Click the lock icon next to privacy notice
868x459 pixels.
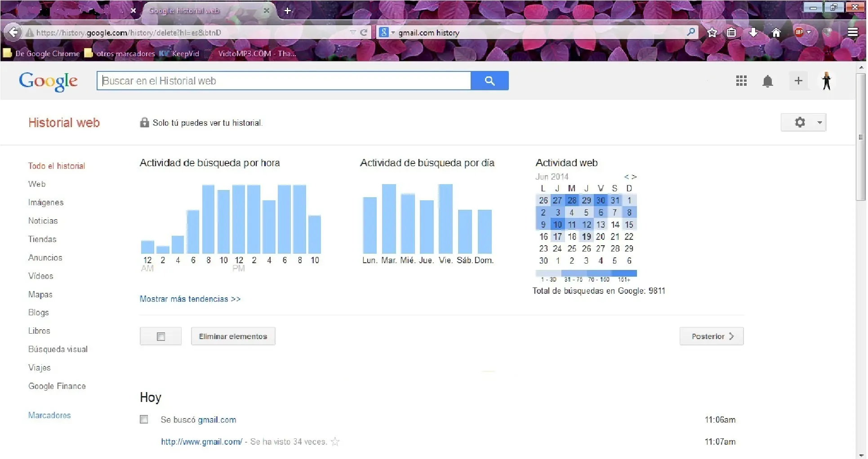click(144, 122)
